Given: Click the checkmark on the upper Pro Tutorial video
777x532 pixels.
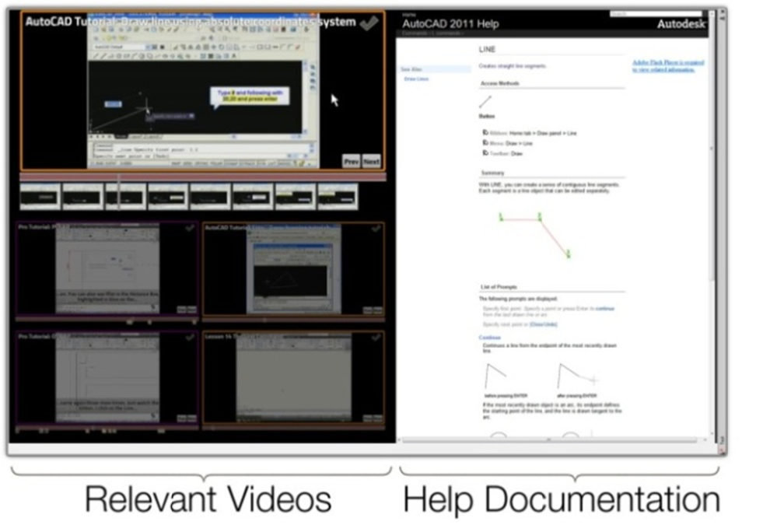Looking at the screenshot, I should 190,228.
